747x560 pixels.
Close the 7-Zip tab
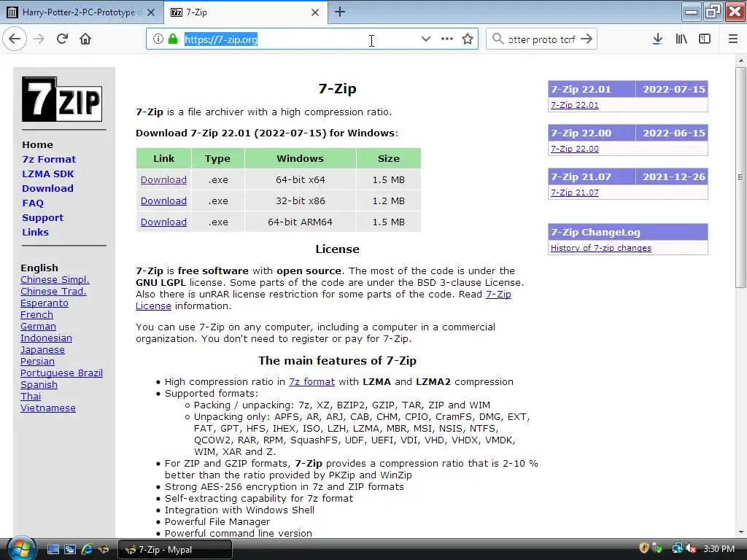pyautogui.click(x=315, y=12)
